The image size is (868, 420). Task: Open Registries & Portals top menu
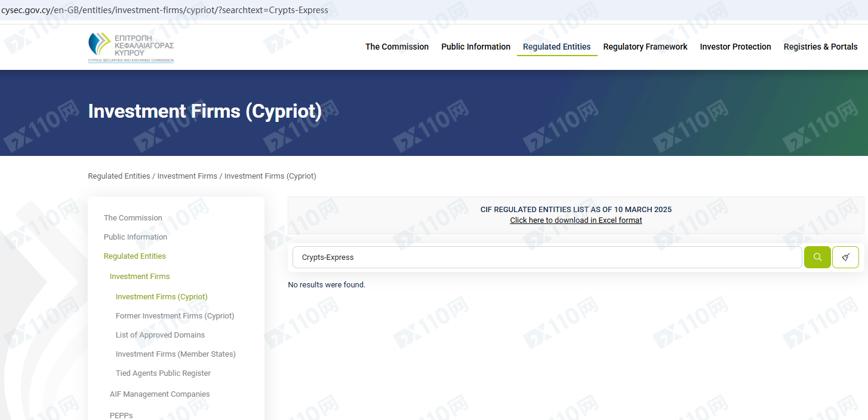tap(820, 47)
